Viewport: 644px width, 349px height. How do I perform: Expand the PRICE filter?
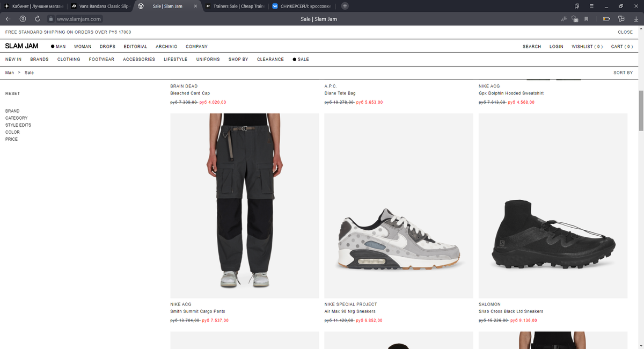(x=11, y=139)
